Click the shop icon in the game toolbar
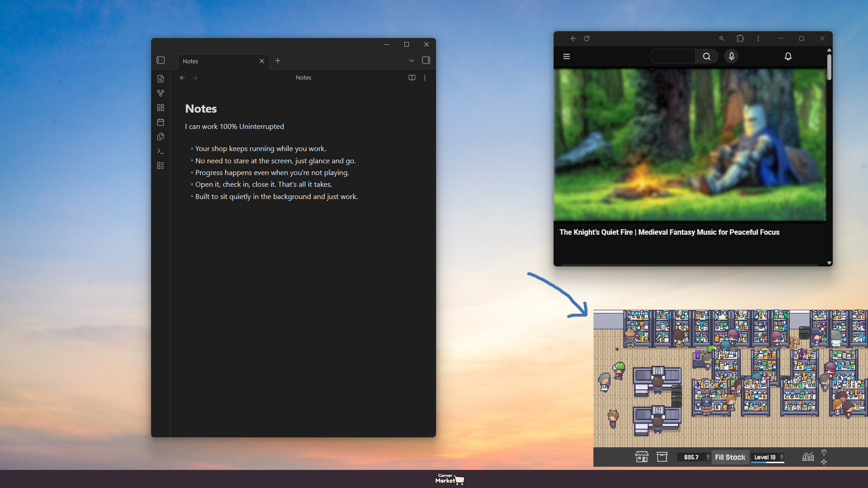Viewport: 868px width, 488px height. (642, 457)
